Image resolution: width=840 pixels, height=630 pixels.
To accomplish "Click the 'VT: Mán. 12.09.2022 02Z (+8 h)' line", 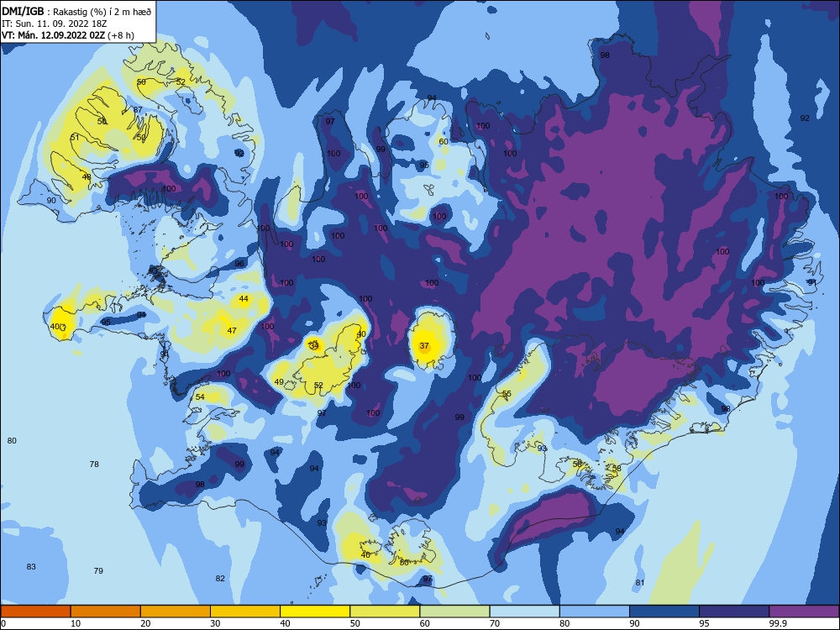I will click(x=67, y=35).
